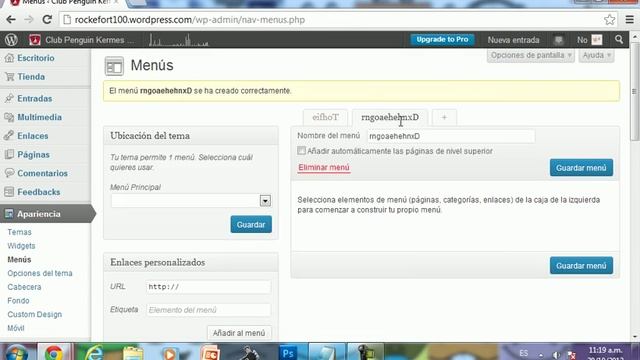
Task: Open the Menú Principal dropdown
Action: point(191,200)
